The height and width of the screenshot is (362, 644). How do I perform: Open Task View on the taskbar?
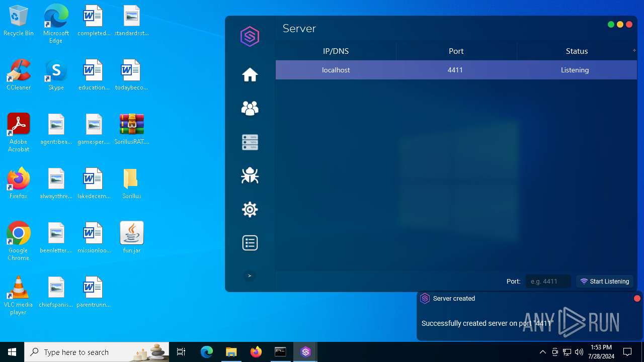pyautogui.click(x=182, y=352)
